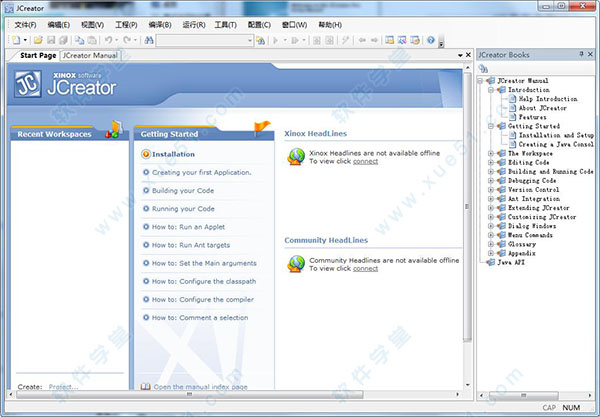
Task: Select the Features page in the tree
Action: click(532, 117)
